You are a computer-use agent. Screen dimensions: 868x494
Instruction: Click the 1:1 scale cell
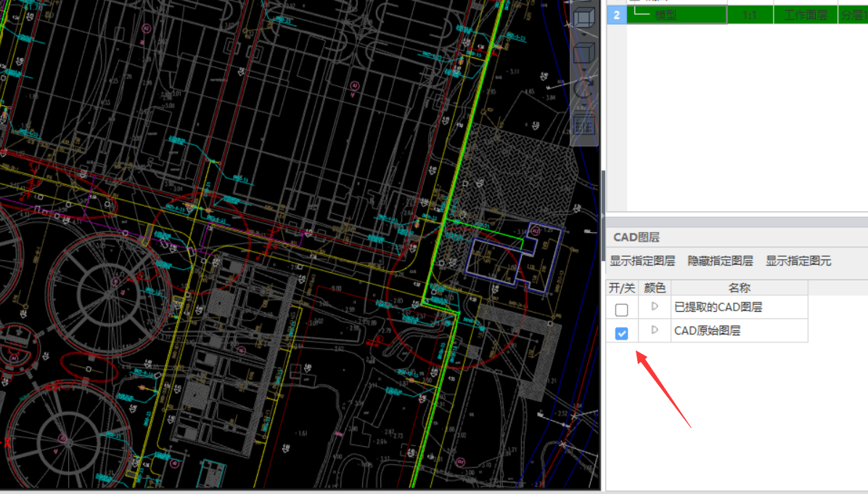coord(750,15)
